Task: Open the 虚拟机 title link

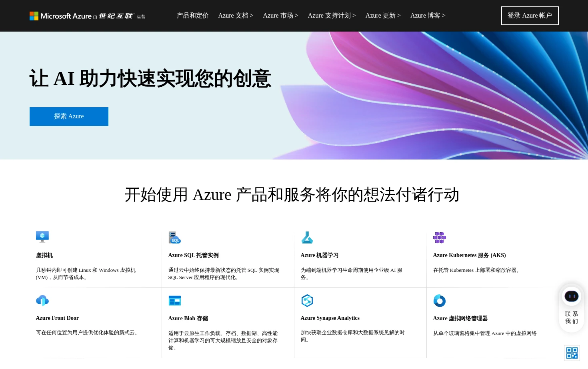Action: click(x=44, y=255)
